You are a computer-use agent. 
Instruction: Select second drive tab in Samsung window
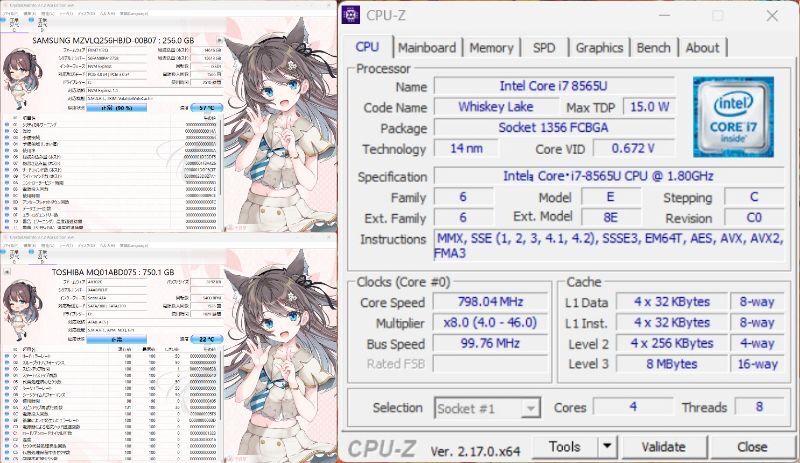coord(41,25)
